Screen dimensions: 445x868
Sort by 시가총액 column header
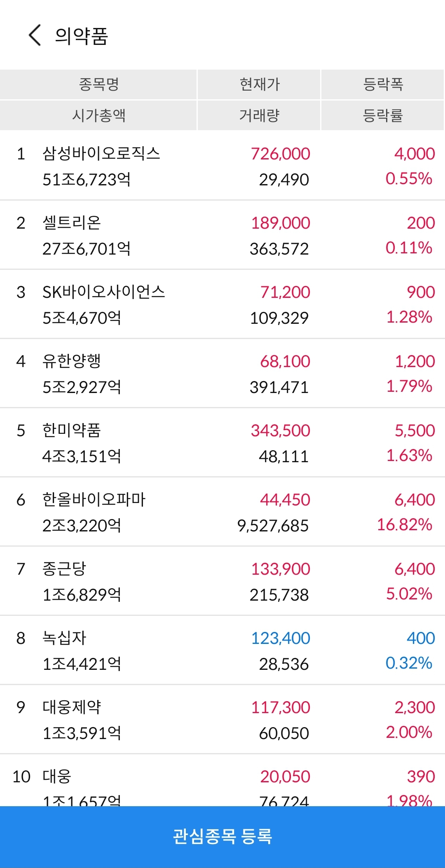pyautogui.click(x=98, y=115)
